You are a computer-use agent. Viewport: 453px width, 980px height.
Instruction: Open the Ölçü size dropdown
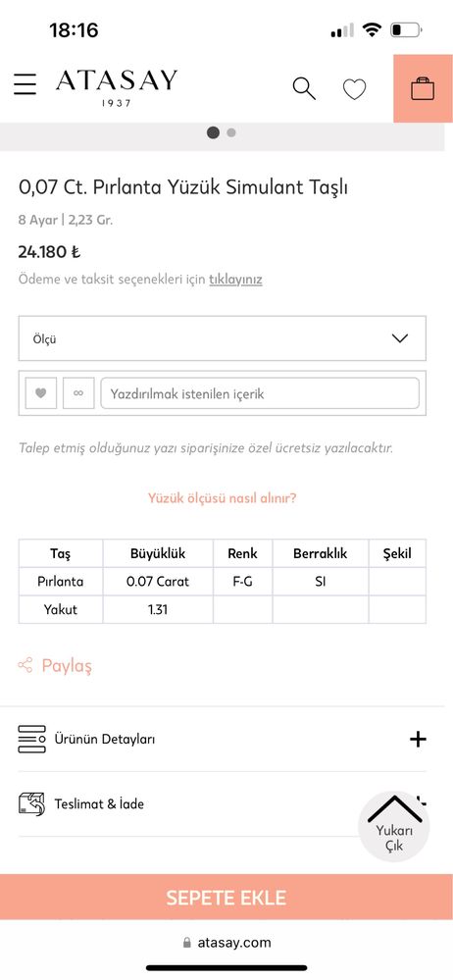click(223, 338)
